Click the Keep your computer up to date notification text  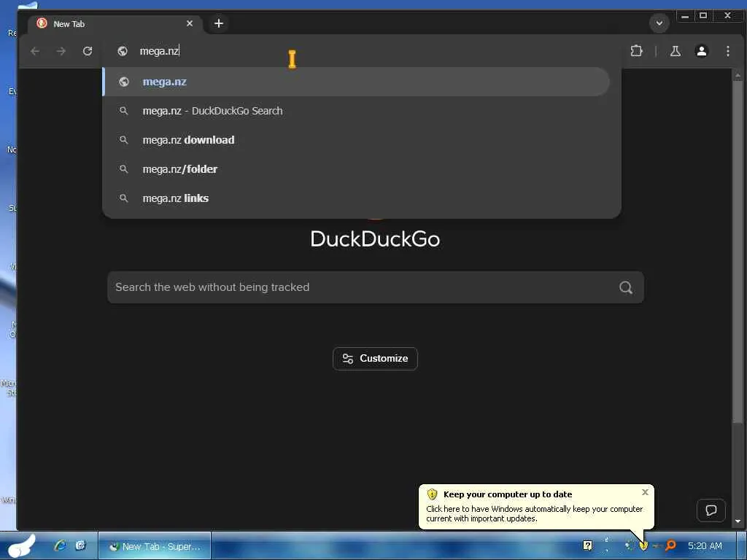point(508,494)
